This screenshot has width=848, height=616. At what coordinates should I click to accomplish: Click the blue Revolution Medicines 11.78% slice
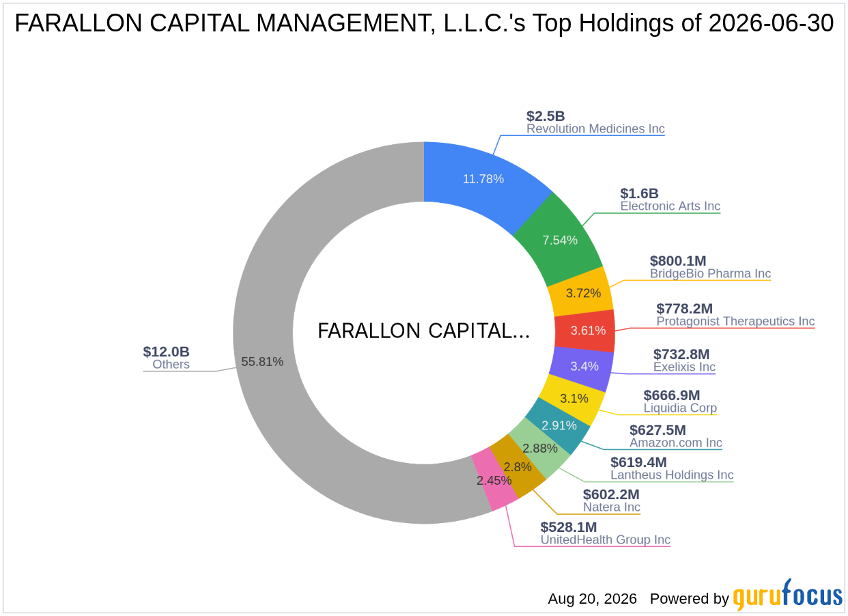tap(483, 179)
